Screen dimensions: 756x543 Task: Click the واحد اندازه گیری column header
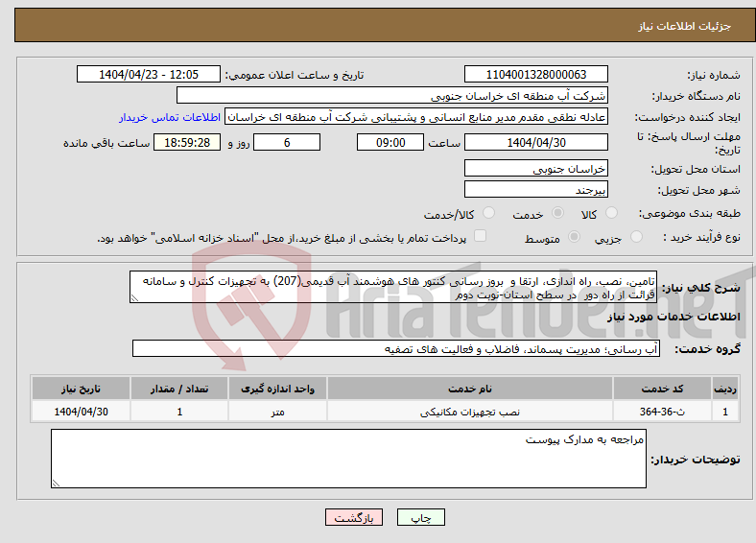click(x=277, y=389)
